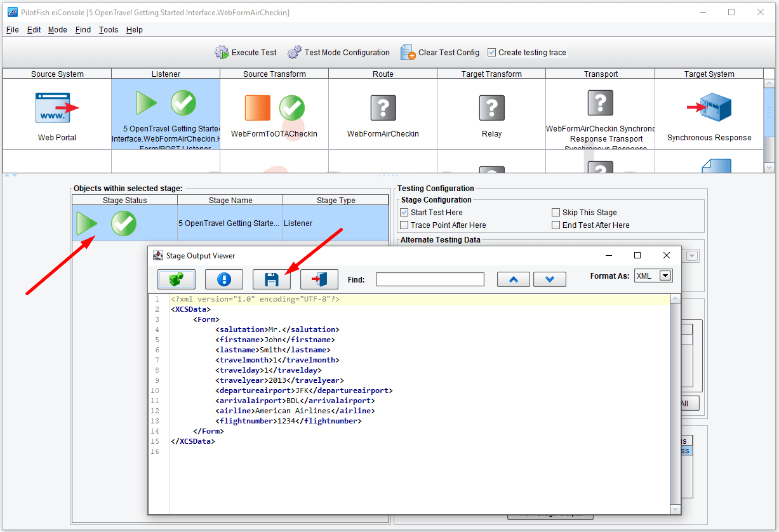The width and height of the screenshot is (779, 532).
Task: Enable Skip This Stage checkbox
Action: [556, 213]
